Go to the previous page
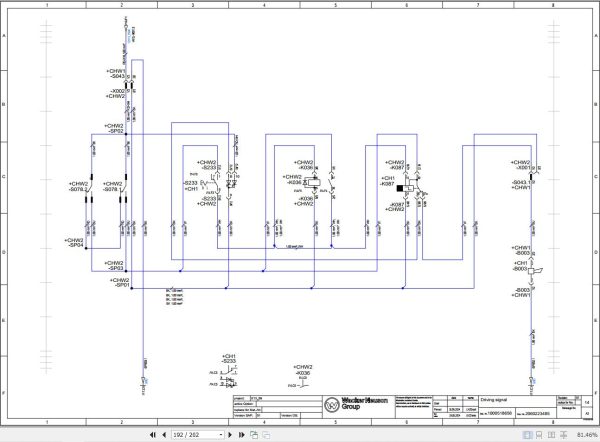 (164, 435)
